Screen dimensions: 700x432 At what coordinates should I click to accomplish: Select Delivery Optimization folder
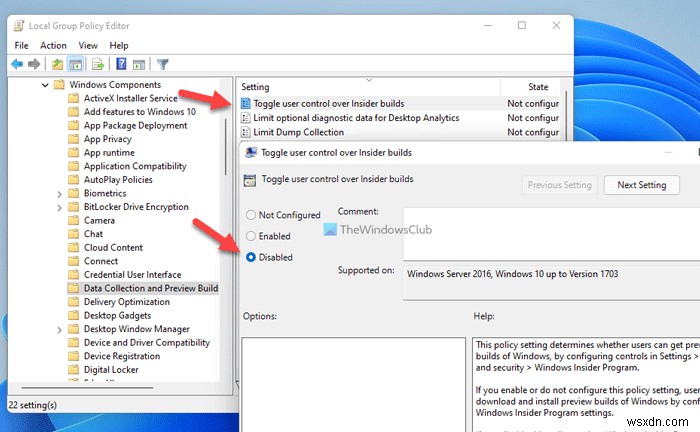click(126, 302)
